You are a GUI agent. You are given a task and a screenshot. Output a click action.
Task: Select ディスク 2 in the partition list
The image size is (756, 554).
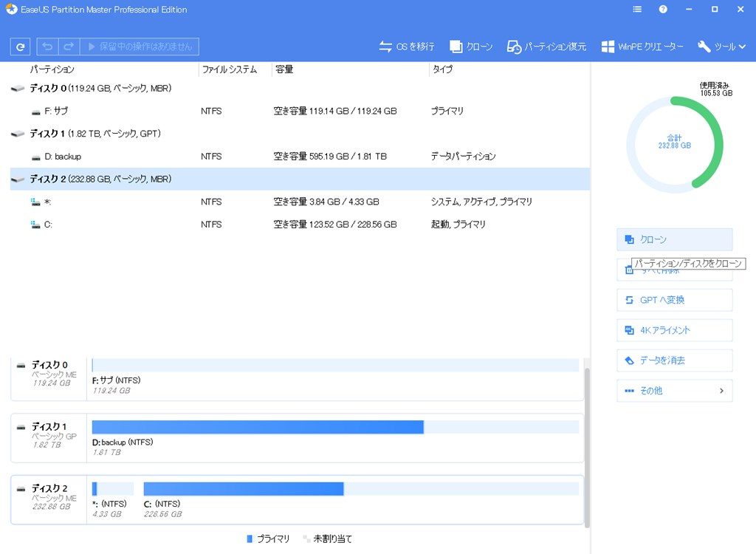coord(300,179)
